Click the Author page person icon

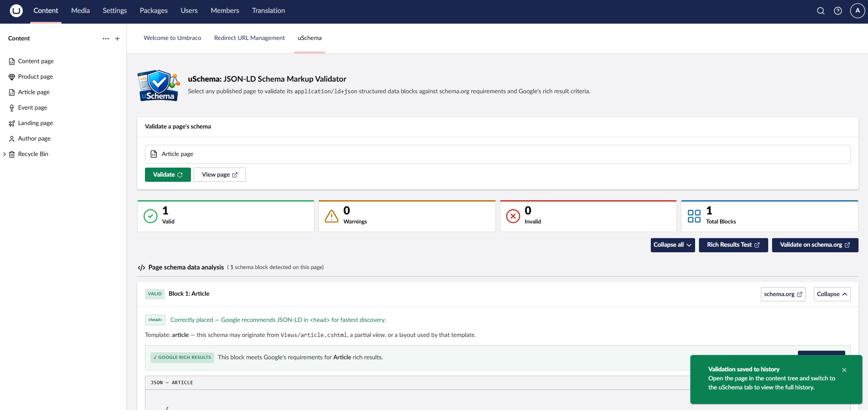[12, 138]
